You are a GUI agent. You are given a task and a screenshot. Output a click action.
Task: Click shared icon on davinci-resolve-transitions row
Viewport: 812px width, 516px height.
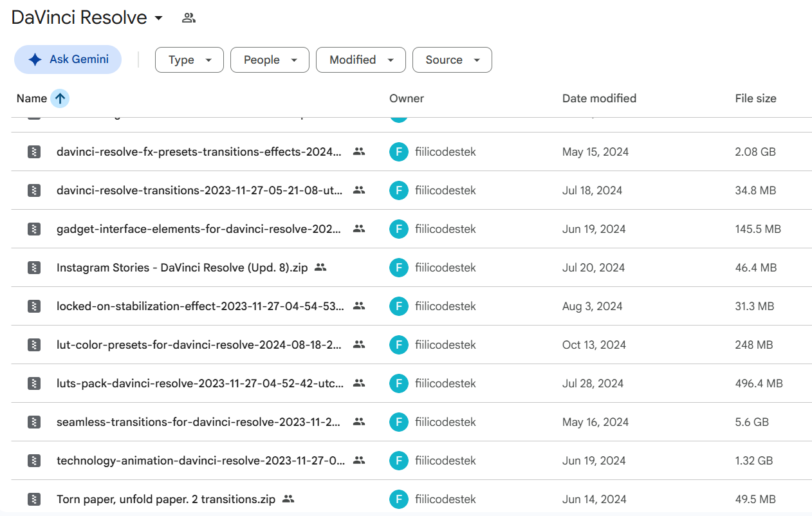tap(359, 190)
